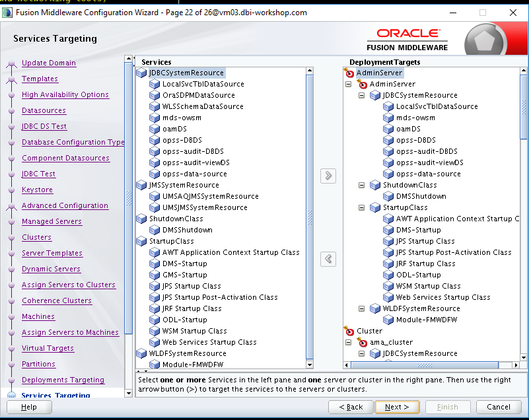Click ODL-Startup cube icon in Services
529x420 pixels.
tap(155, 320)
